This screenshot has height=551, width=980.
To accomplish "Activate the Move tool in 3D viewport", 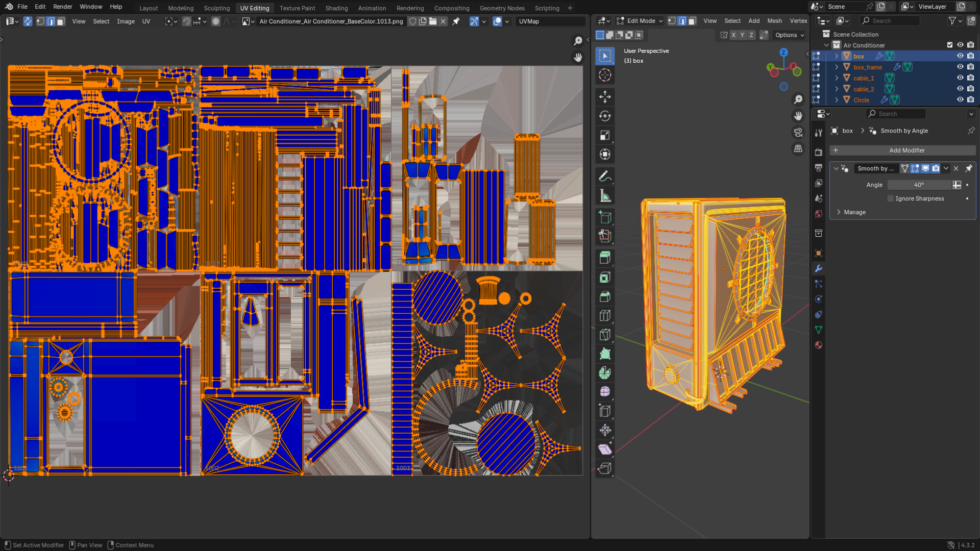I will (x=605, y=97).
